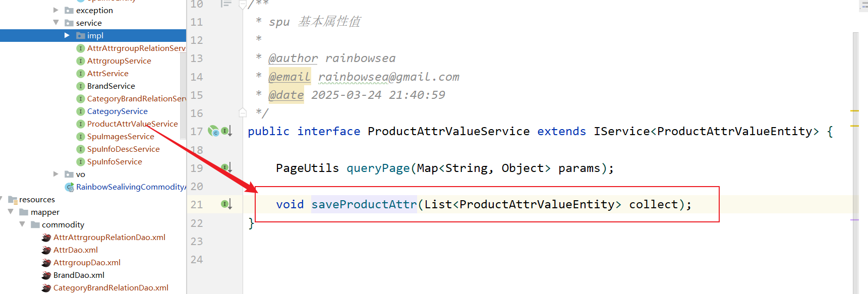Click the SpuInfoService interface icon

click(x=80, y=162)
